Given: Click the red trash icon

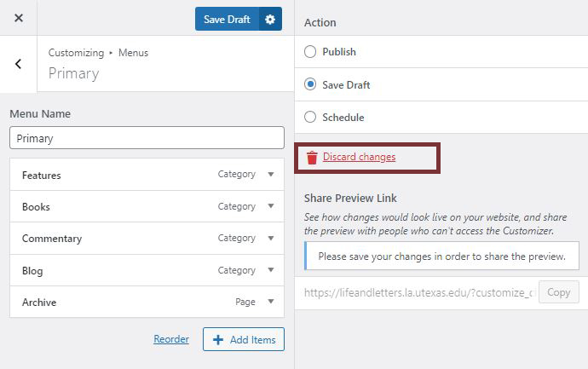Looking at the screenshot, I should pos(312,158).
